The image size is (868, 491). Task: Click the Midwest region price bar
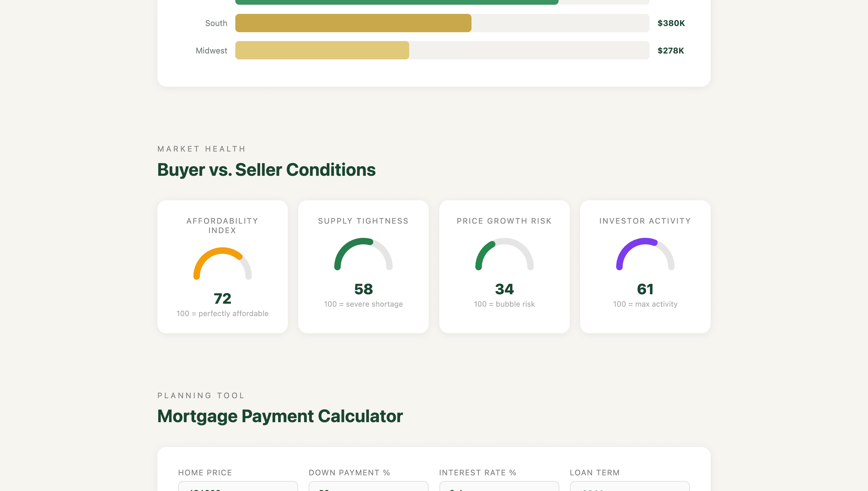322,50
